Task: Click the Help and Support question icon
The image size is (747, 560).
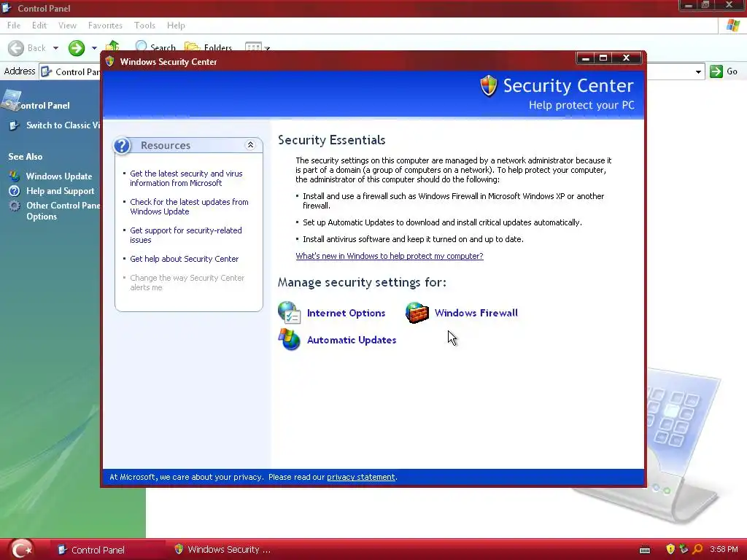Action: point(15,191)
